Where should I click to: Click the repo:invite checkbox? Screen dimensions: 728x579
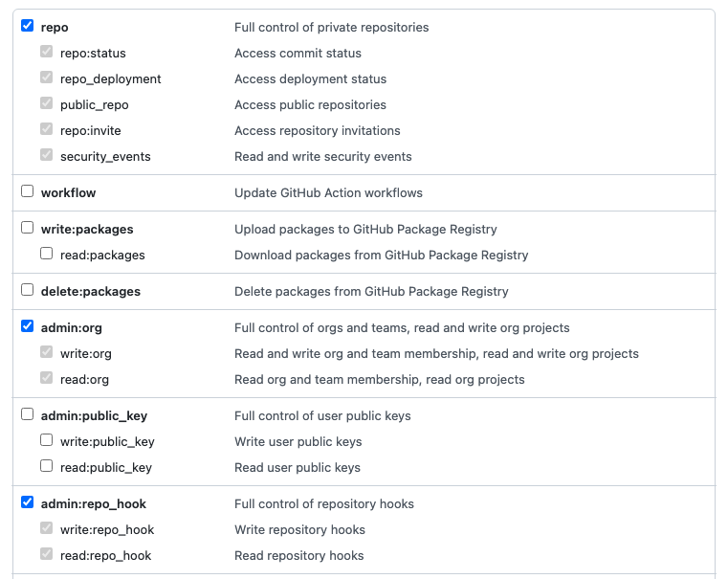pyautogui.click(x=47, y=130)
